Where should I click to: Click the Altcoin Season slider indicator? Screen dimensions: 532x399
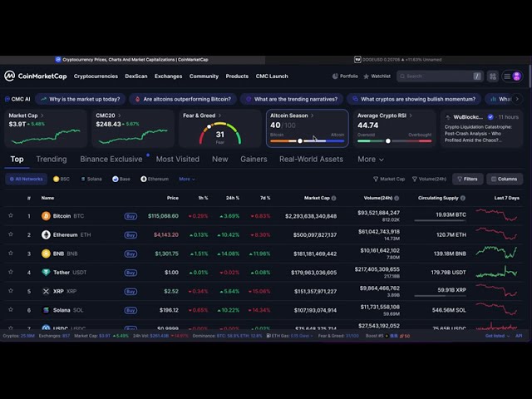pyautogui.click(x=300, y=140)
